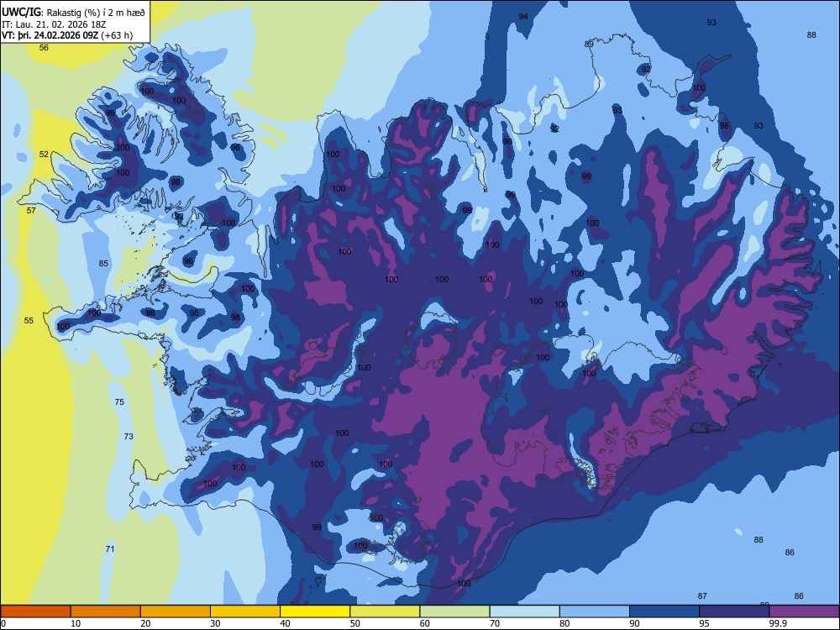Viewport: 840px width, 630px height.
Task: Click the legend scale label "90"
Action: (634, 623)
